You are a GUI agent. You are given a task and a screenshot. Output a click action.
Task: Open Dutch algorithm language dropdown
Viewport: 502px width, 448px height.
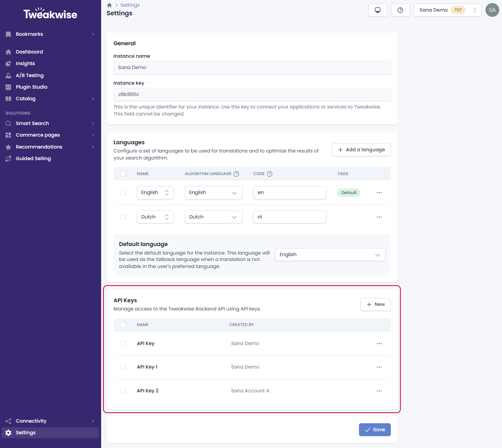coord(213,217)
